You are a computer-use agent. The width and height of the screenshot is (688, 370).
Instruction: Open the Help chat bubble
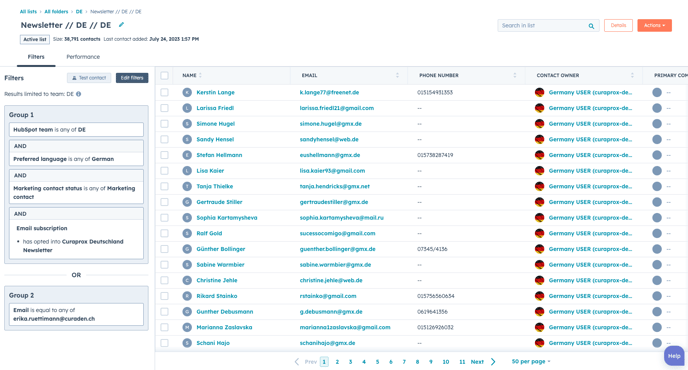pyautogui.click(x=674, y=356)
